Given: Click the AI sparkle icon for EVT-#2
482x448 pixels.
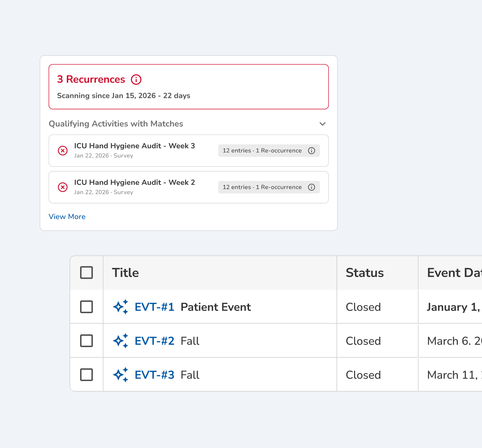Looking at the screenshot, I should (x=121, y=341).
